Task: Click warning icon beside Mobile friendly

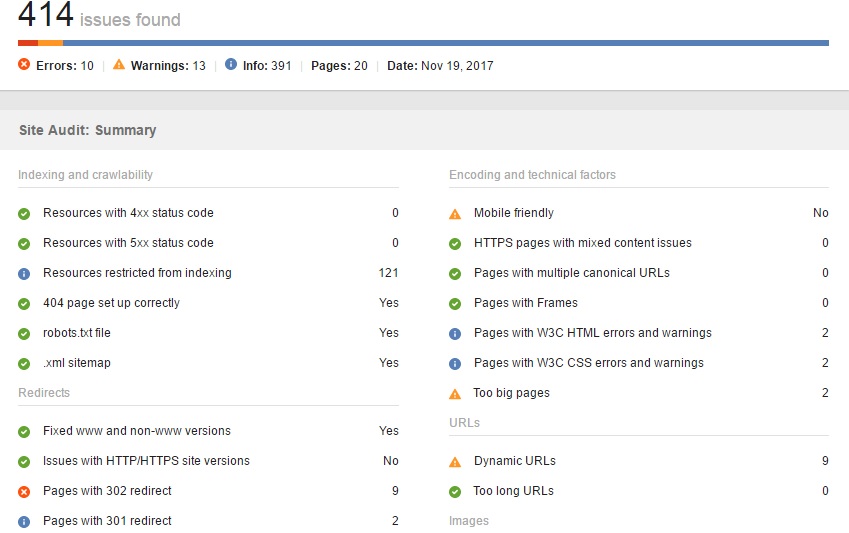Action: click(455, 214)
